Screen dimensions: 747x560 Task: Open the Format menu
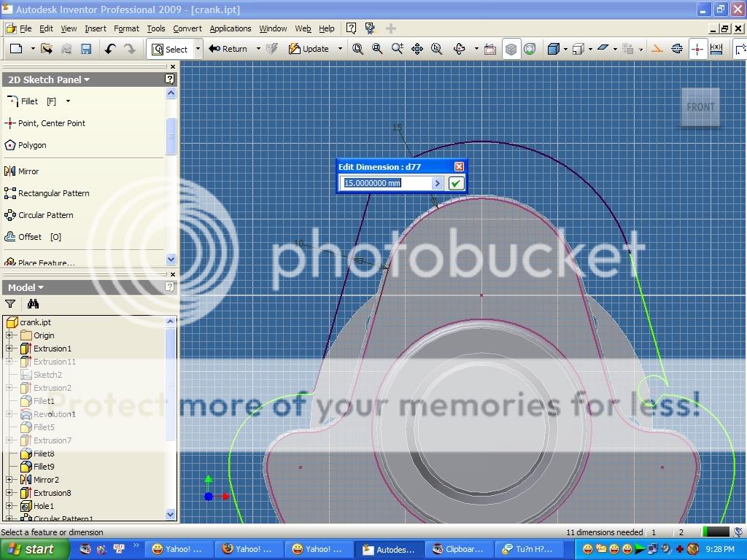[126, 28]
